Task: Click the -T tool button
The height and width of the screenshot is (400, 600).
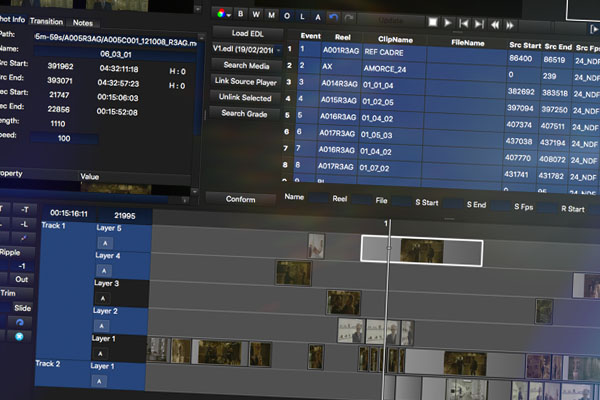Action: [25, 209]
